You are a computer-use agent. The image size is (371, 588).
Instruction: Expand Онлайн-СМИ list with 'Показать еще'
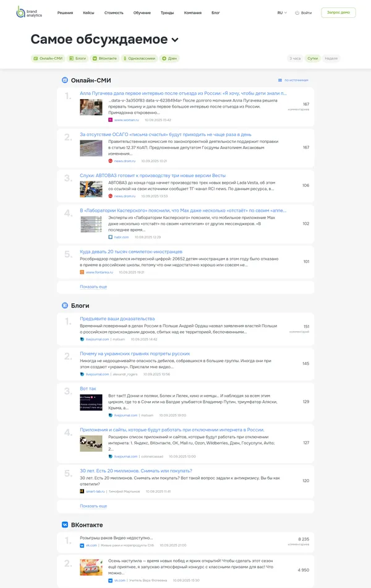(x=93, y=287)
